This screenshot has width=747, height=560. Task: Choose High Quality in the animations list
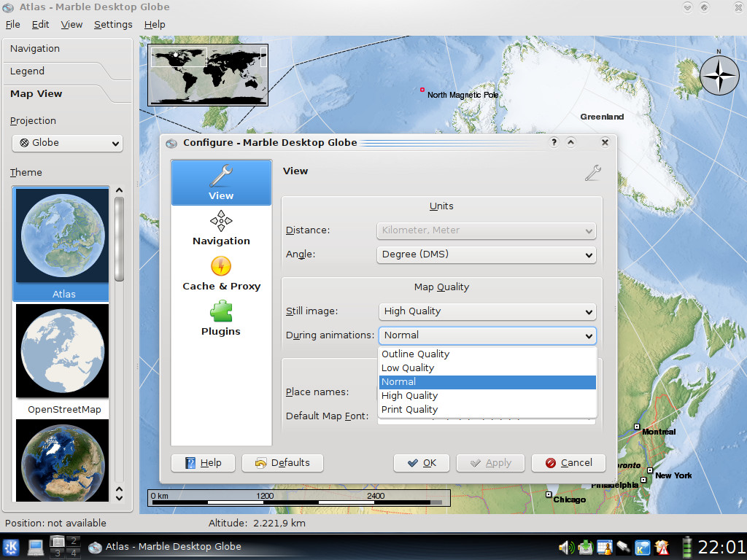pyautogui.click(x=487, y=396)
